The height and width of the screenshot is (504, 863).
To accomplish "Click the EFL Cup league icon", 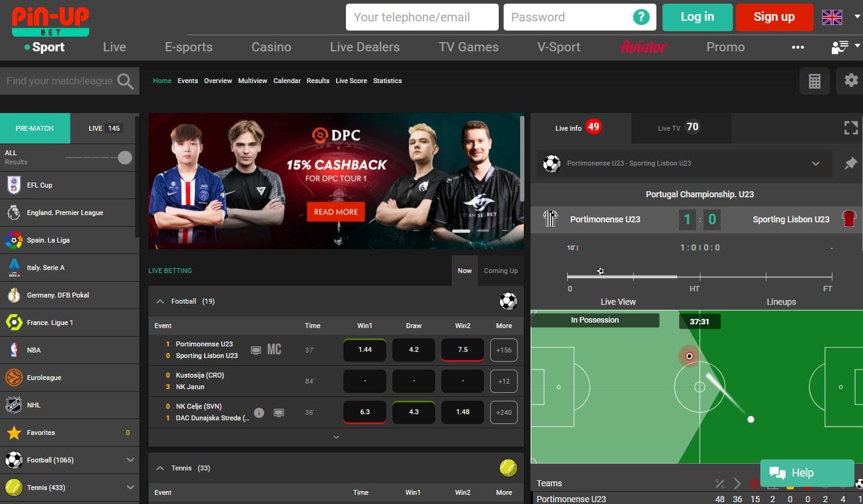I will 13,185.
